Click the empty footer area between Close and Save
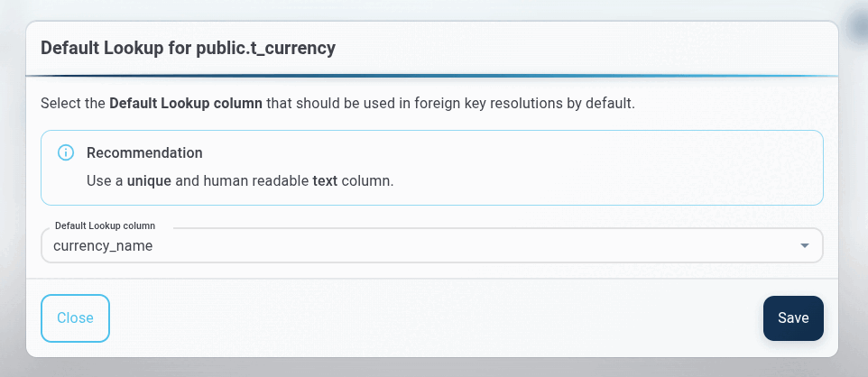The image size is (868, 377). pos(436,317)
